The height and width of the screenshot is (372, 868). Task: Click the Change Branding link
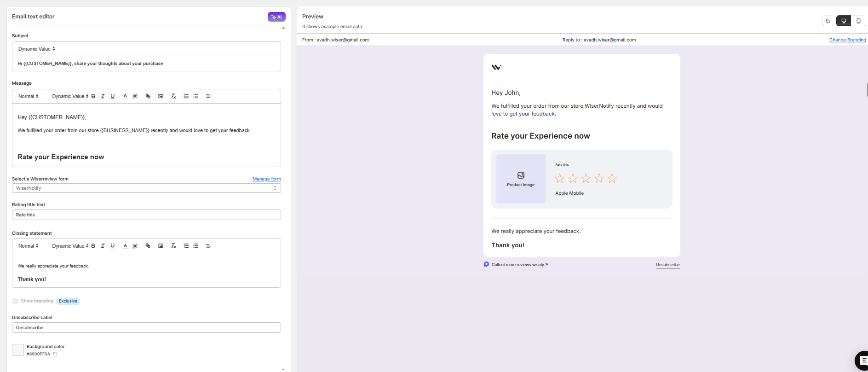click(847, 40)
